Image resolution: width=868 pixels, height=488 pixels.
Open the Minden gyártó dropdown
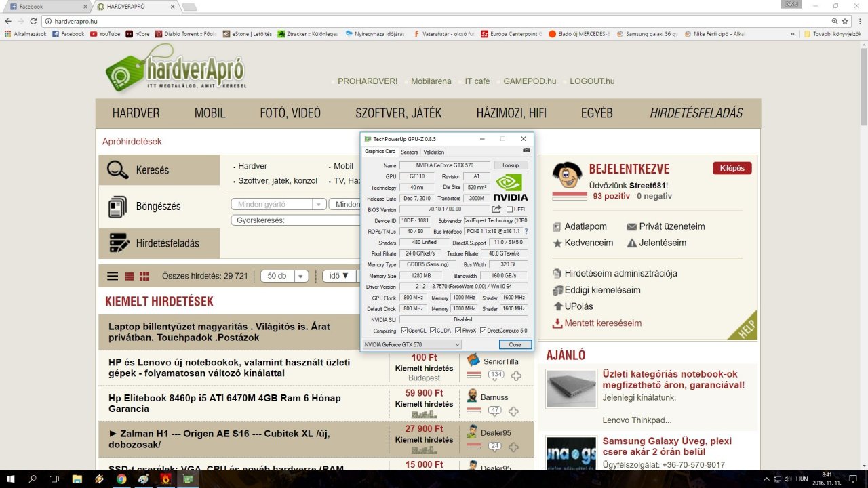coord(279,204)
